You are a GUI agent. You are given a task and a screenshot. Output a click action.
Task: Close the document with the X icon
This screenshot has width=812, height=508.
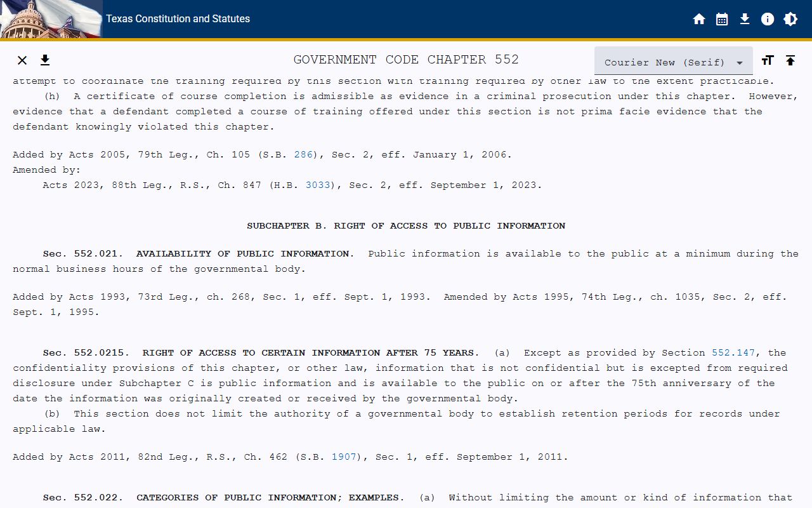[22, 60]
